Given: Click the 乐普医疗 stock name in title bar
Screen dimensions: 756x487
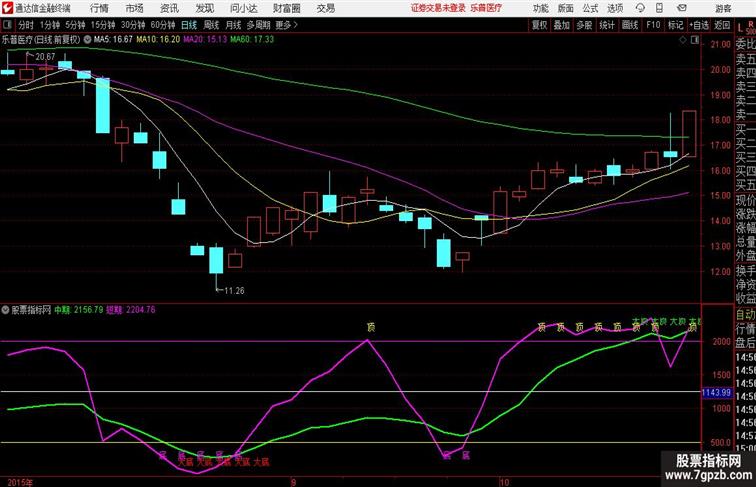Looking at the screenshot, I should [486, 8].
